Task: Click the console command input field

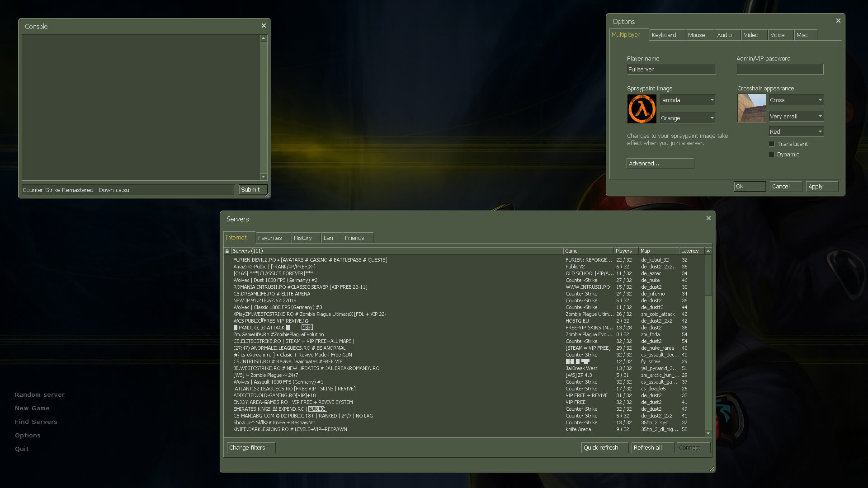Action: click(128, 190)
